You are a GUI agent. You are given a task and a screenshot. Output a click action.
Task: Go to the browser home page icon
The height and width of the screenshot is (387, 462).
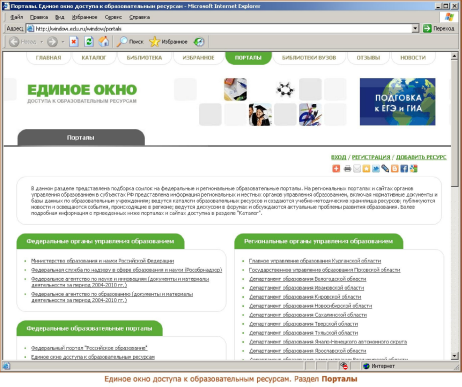pos(104,42)
